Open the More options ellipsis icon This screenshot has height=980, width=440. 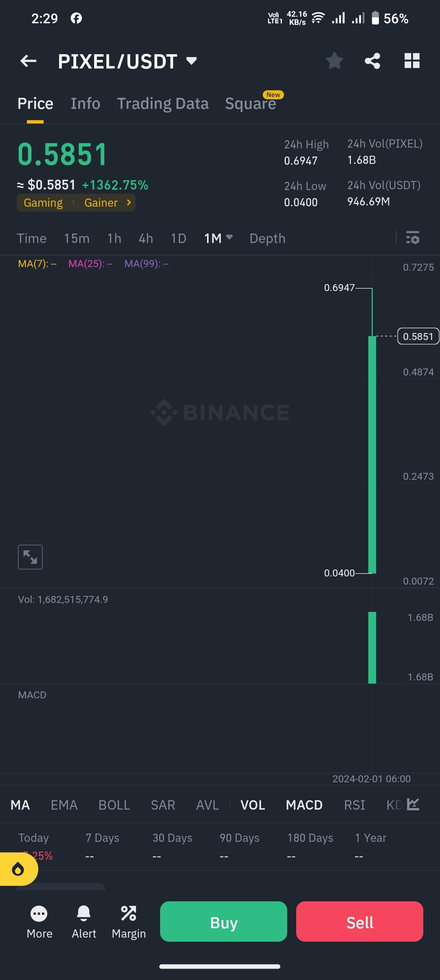pyautogui.click(x=39, y=914)
